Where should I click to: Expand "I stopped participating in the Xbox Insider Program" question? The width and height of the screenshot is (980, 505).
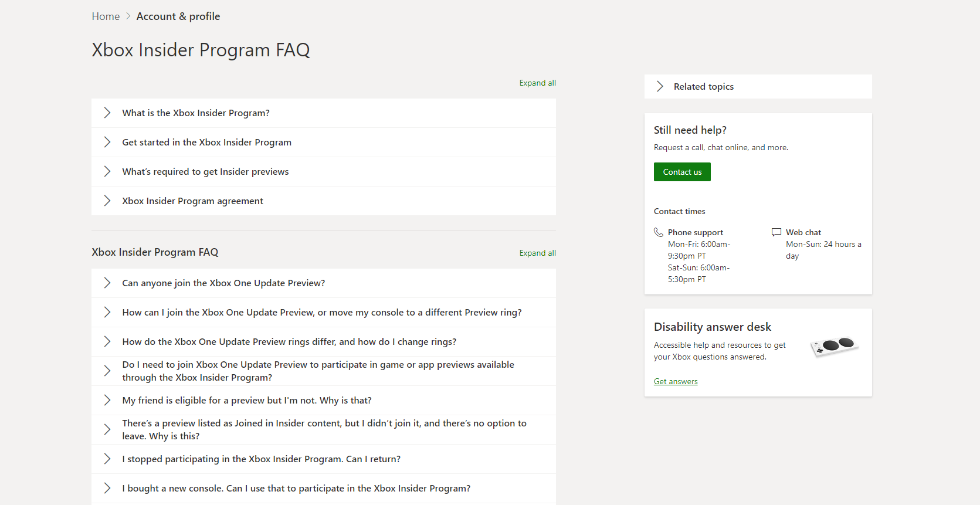tap(324, 459)
